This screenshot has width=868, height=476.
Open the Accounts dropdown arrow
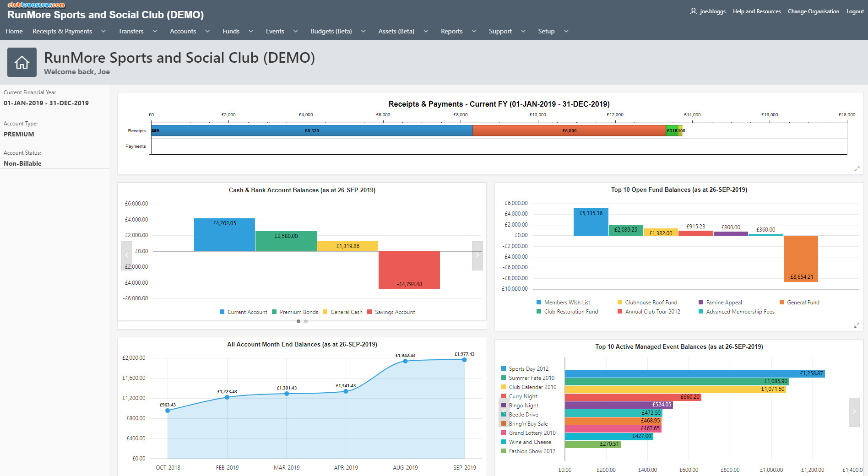click(207, 31)
